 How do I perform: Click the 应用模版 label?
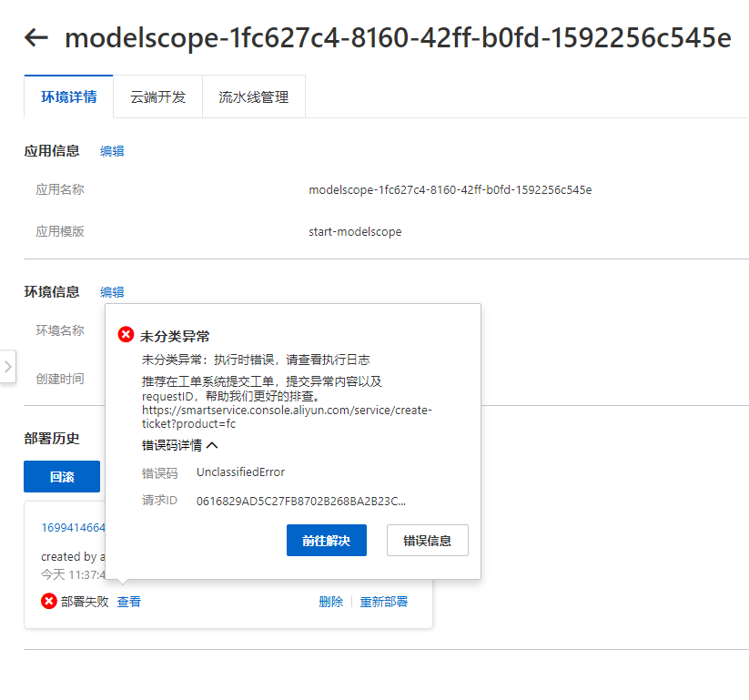point(60,232)
